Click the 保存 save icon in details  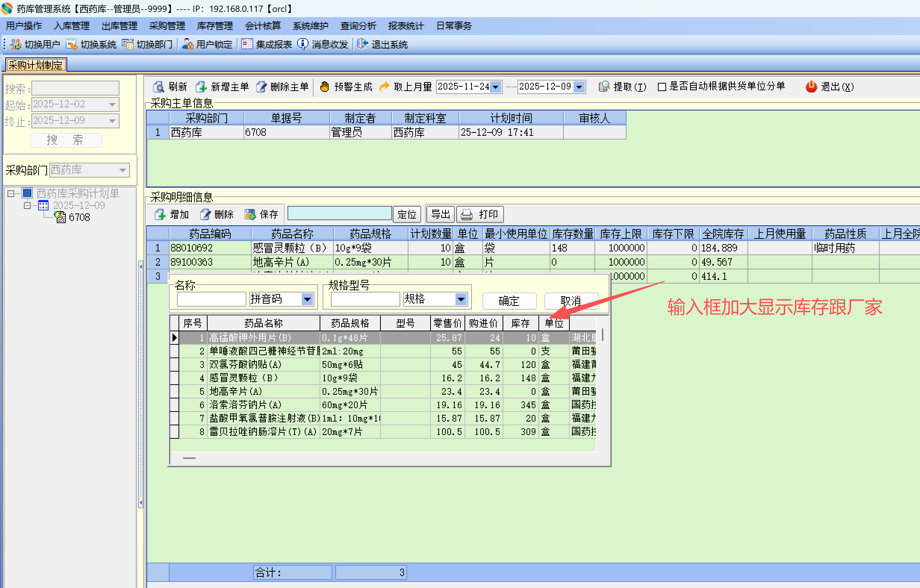tap(250, 214)
